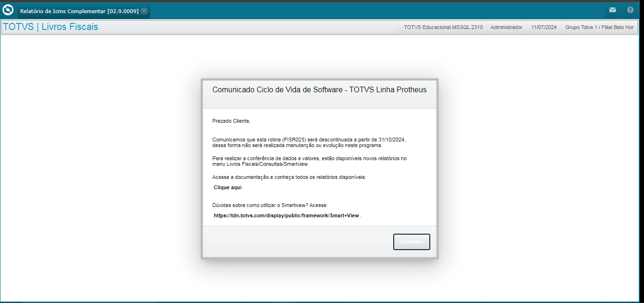The width and height of the screenshot is (644, 303).
Task: Open the Clique aqui documentation link
Action: (x=228, y=187)
